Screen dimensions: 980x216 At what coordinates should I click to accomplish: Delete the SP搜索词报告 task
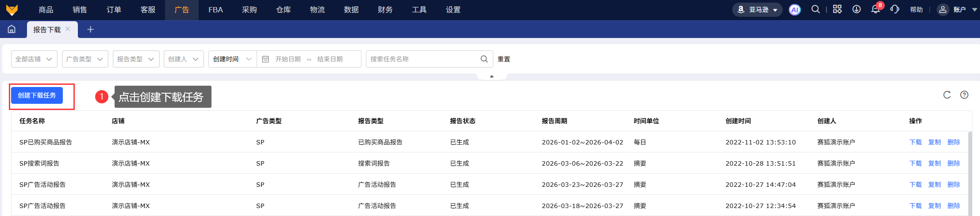[953, 163]
